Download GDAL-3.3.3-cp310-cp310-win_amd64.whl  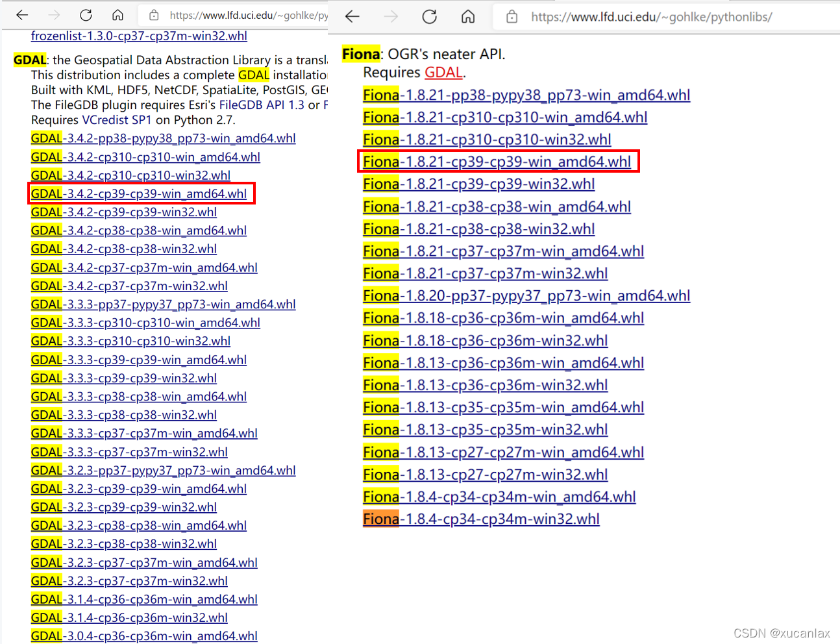pyautogui.click(x=145, y=323)
